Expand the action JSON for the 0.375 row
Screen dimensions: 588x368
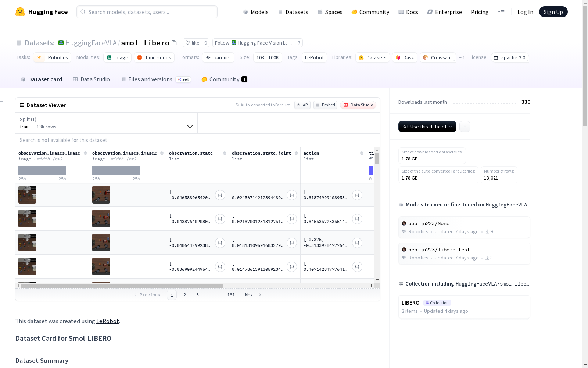[357, 243]
